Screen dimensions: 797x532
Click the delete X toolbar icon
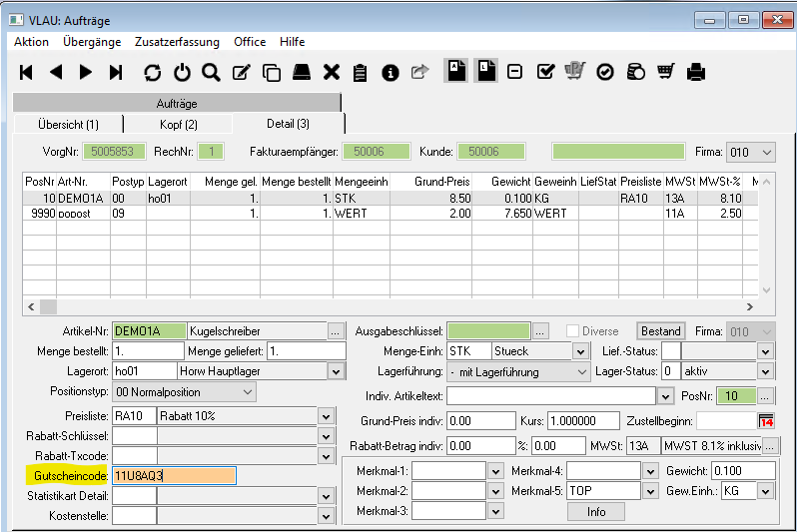(332, 72)
